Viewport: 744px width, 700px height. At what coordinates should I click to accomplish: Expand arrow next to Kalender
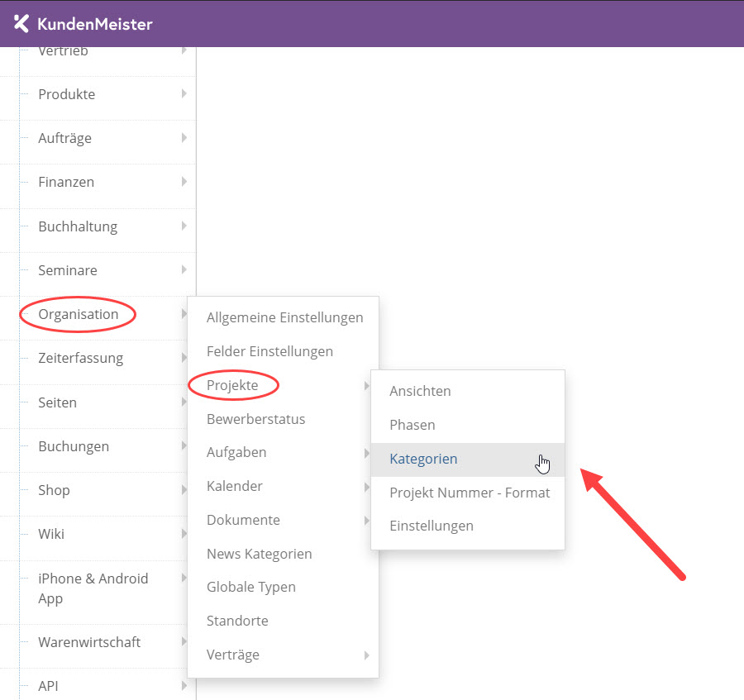tap(367, 487)
